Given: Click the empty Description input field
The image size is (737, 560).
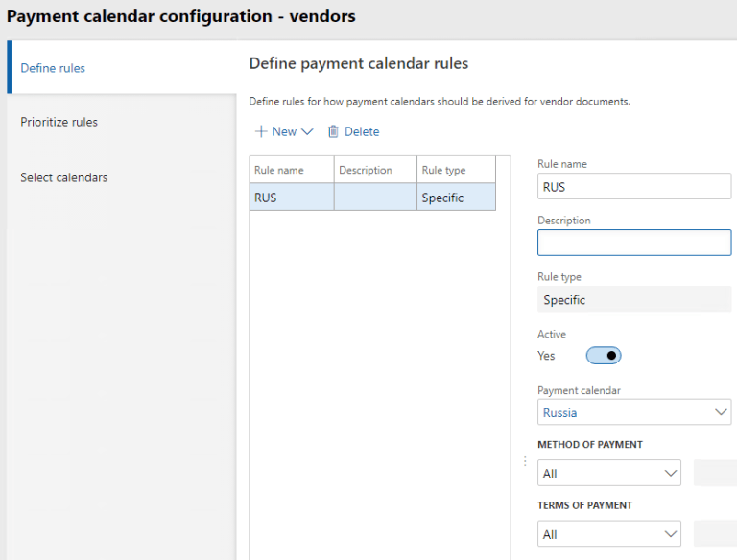Looking at the screenshot, I should coord(634,243).
